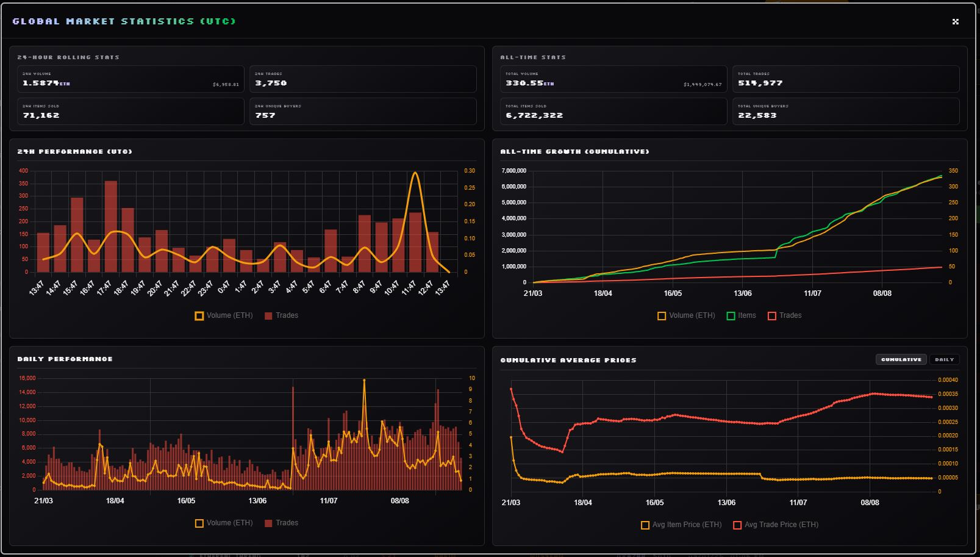
Task: Click Trades legend square under Daily Performance
Action: [268, 523]
